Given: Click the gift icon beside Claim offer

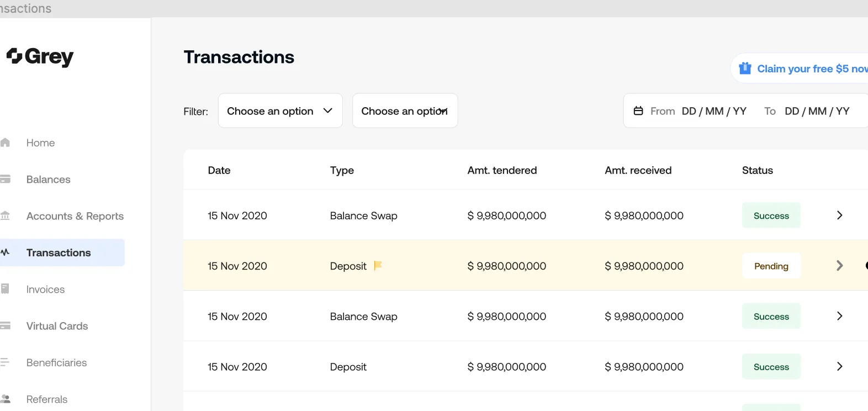Looking at the screenshot, I should coord(745,68).
